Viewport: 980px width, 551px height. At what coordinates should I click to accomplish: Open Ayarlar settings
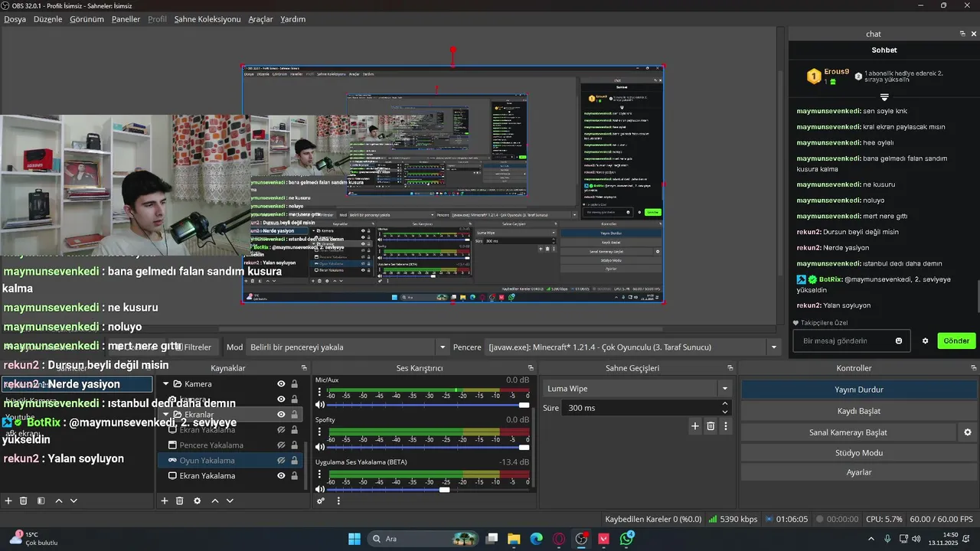pos(859,472)
